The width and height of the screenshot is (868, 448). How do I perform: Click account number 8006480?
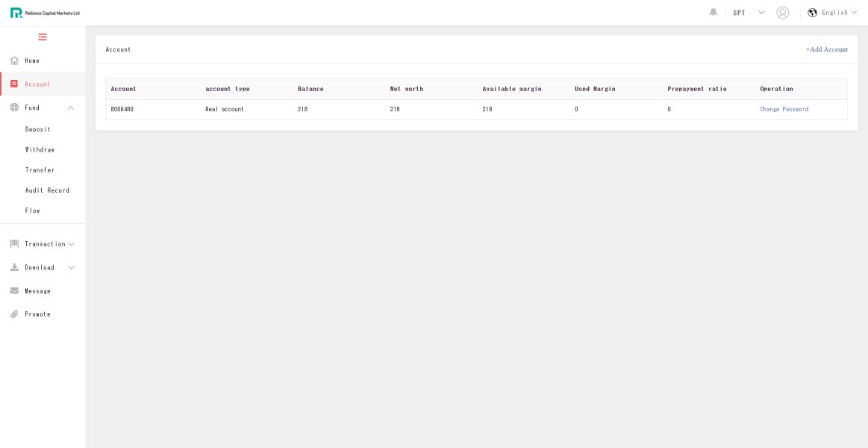click(x=122, y=110)
